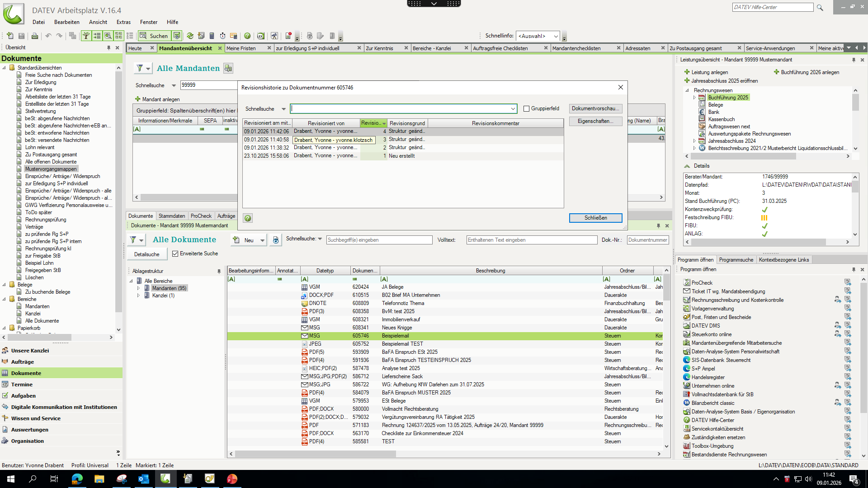Click the stopwatch icon in the toolbar
The width and height of the screenshot is (868, 488).
222,36
